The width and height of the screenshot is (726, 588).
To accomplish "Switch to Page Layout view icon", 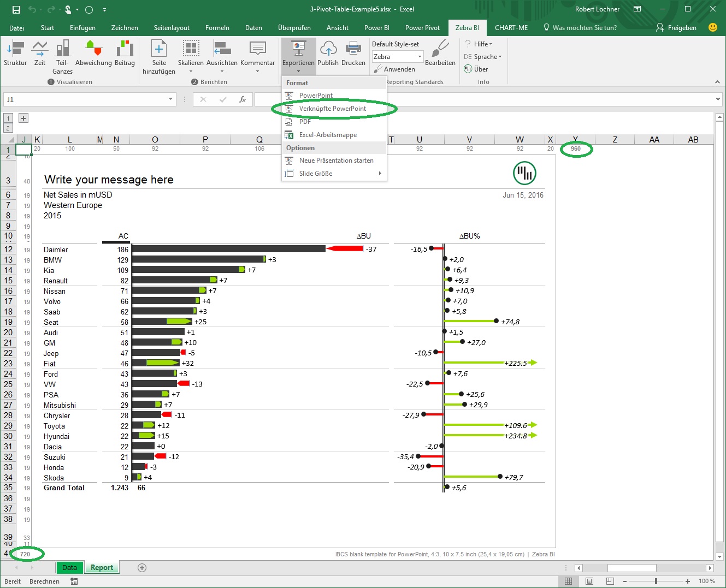I will click(x=589, y=581).
